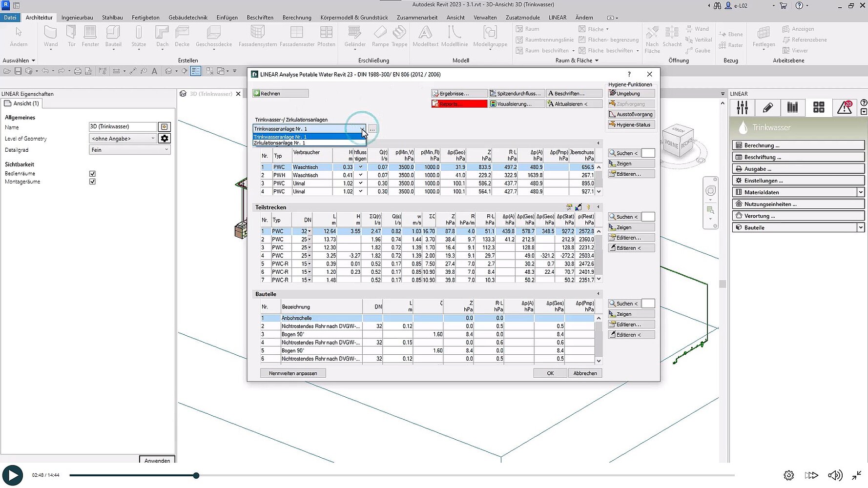Select Zirkulationsanlage Nr. 1 from list

pos(280,143)
